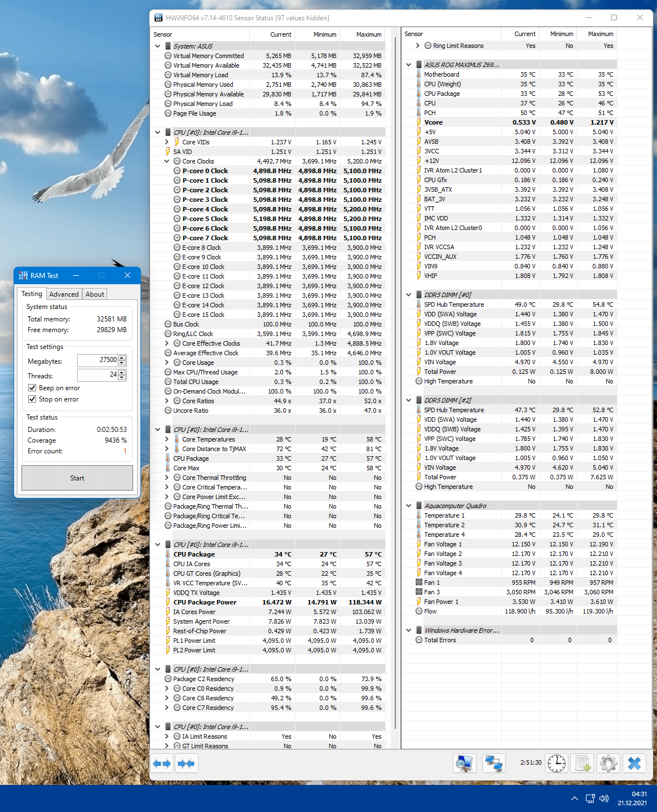Show hidden tray icons chevron
The width and height of the screenshot is (657, 812).
pyautogui.click(x=574, y=798)
